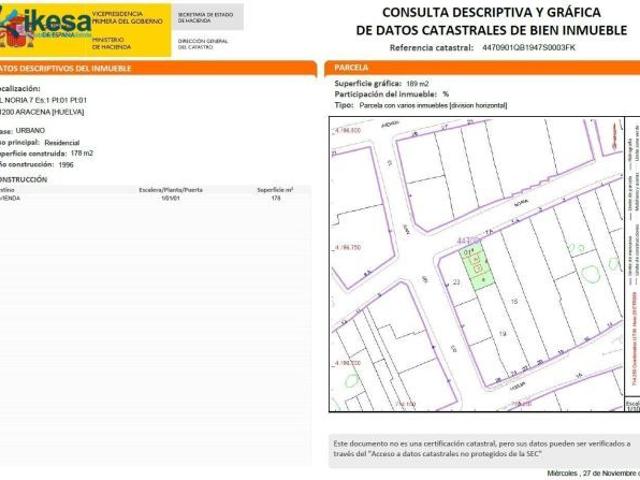Click the green highlighted parcel on the map
The width and height of the screenshot is (640, 480).
coord(477,265)
